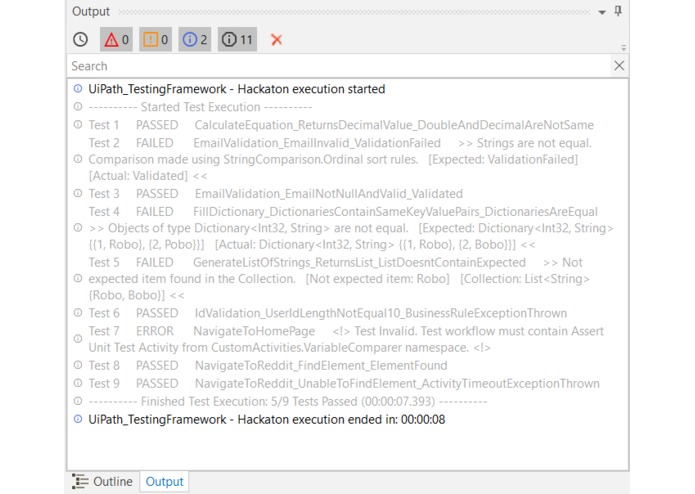Click the trace icon beside Test 9 row

click(78, 383)
